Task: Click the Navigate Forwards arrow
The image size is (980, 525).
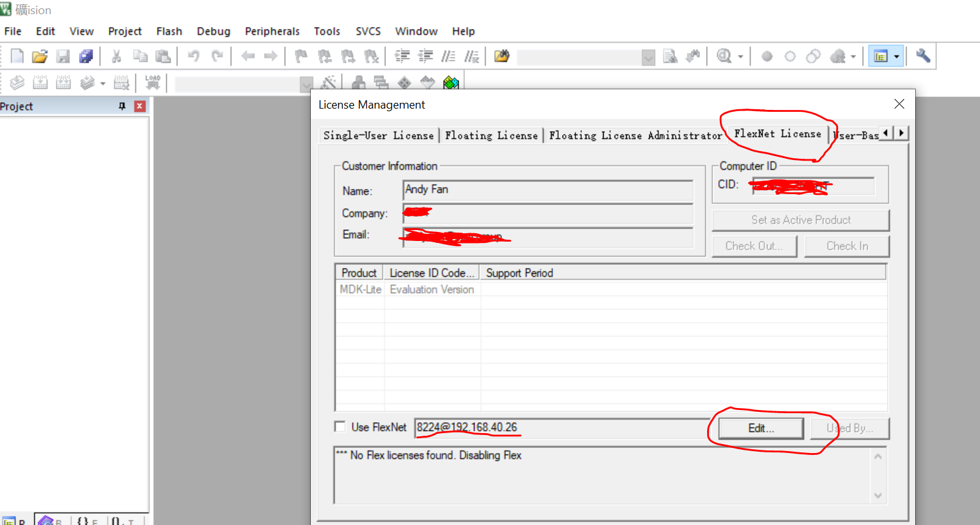Action: pyautogui.click(x=271, y=57)
